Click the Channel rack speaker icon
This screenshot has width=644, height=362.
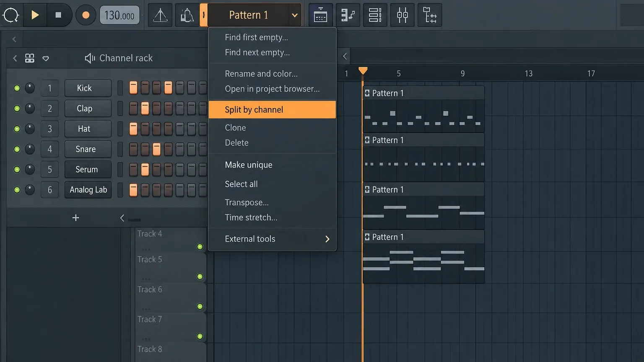(x=90, y=58)
